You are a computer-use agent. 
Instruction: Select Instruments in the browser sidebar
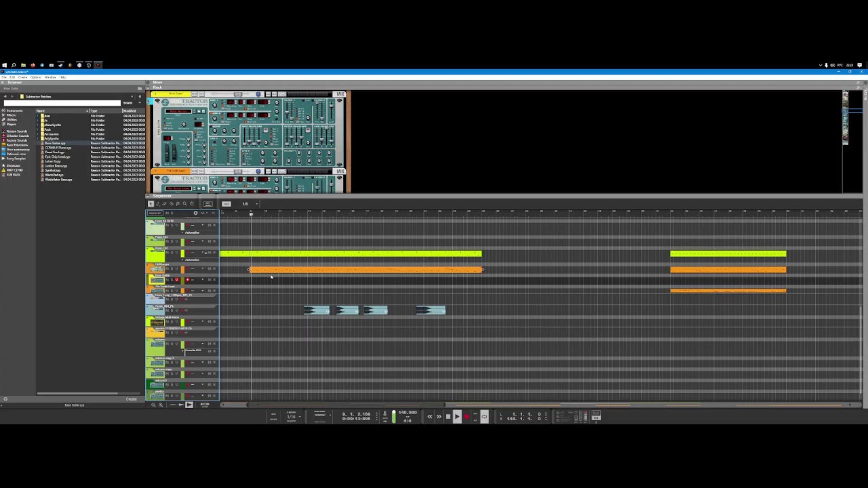tap(14, 110)
